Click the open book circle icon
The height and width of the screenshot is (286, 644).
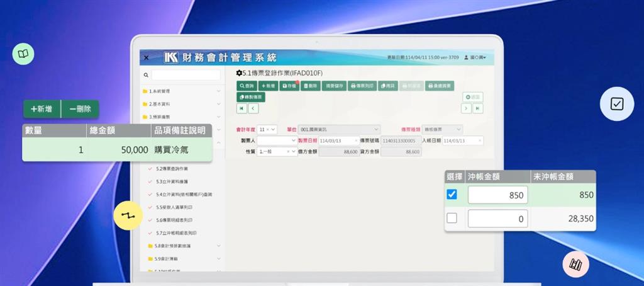pos(23,54)
